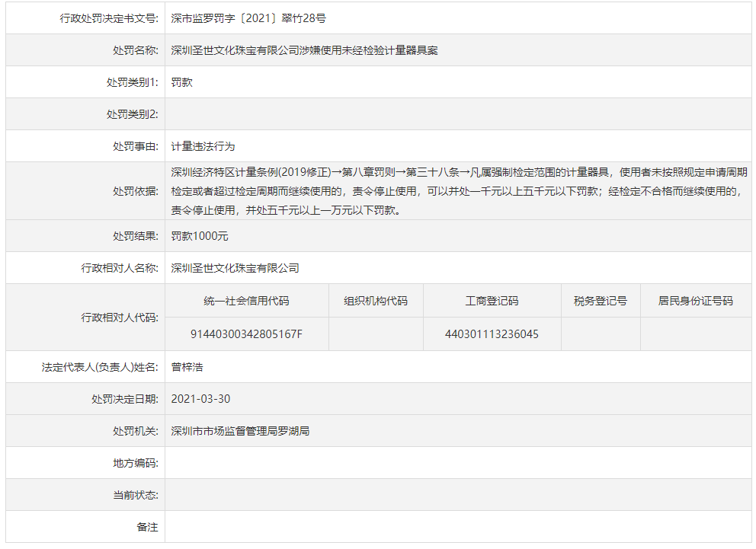The image size is (756, 549).
Task: Click the empty 处罚类别2 value cell
Action: [457, 114]
